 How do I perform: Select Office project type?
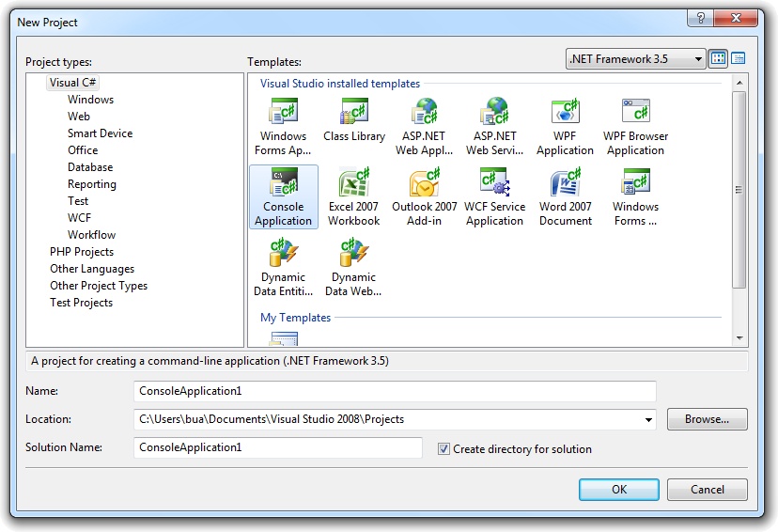(83, 149)
